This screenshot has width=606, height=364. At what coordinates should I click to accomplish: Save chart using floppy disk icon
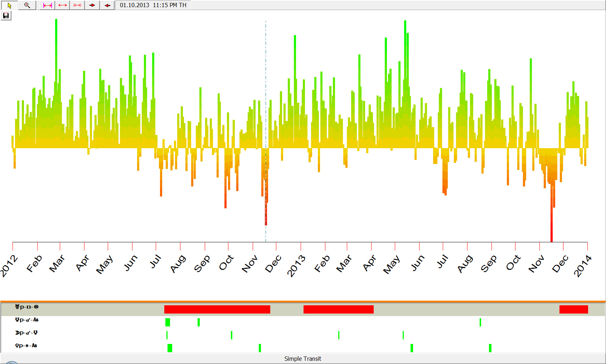pyautogui.click(x=6, y=16)
